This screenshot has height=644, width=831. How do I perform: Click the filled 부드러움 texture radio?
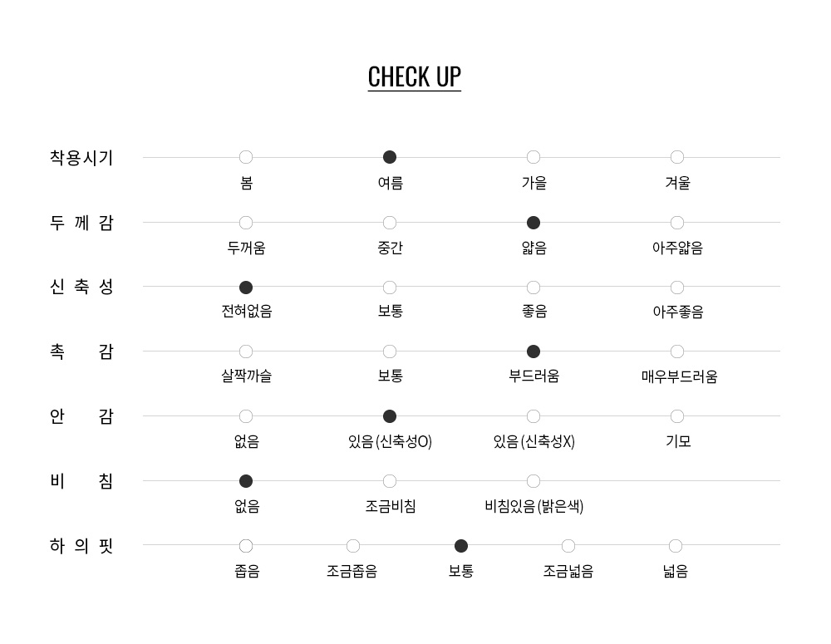tap(534, 351)
